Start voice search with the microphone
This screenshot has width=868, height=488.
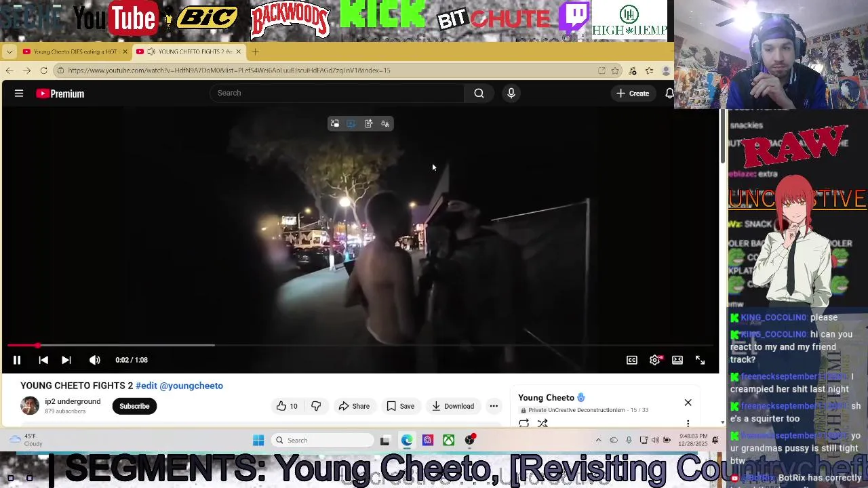pyautogui.click(x=511, y=93)
